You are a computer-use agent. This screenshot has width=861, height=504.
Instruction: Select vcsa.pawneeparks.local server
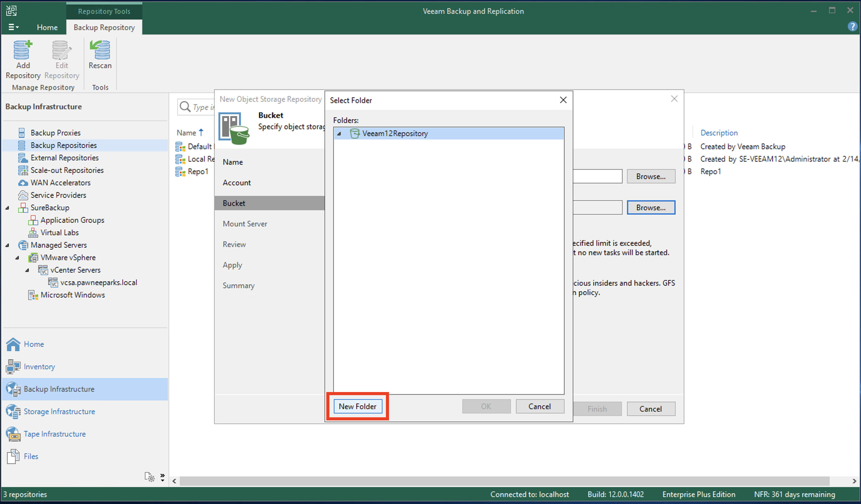pyautogui.click(x=98, y=283)
